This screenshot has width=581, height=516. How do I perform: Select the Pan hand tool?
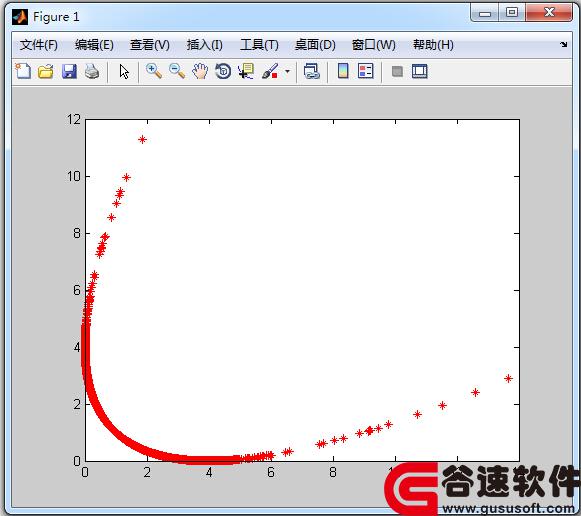(x=200, y=71)
